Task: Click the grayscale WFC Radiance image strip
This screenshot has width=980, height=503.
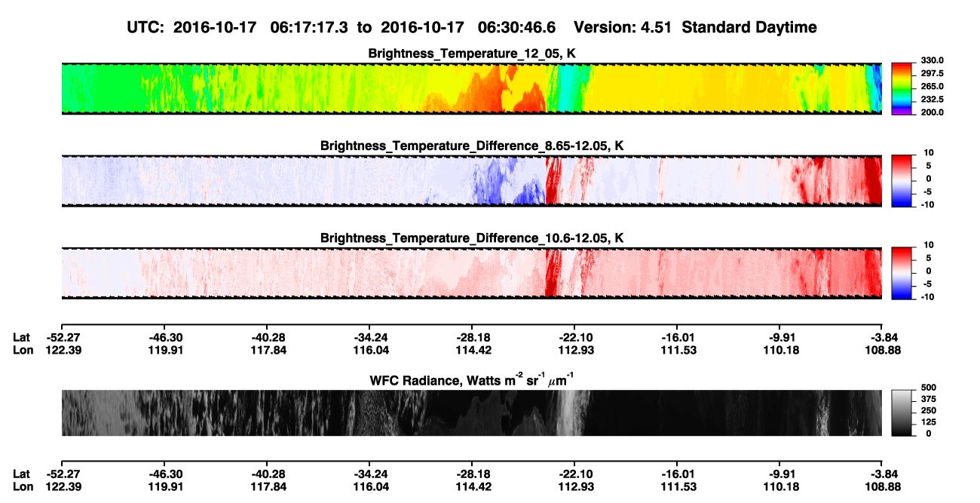Action: [x=471, y=413]
